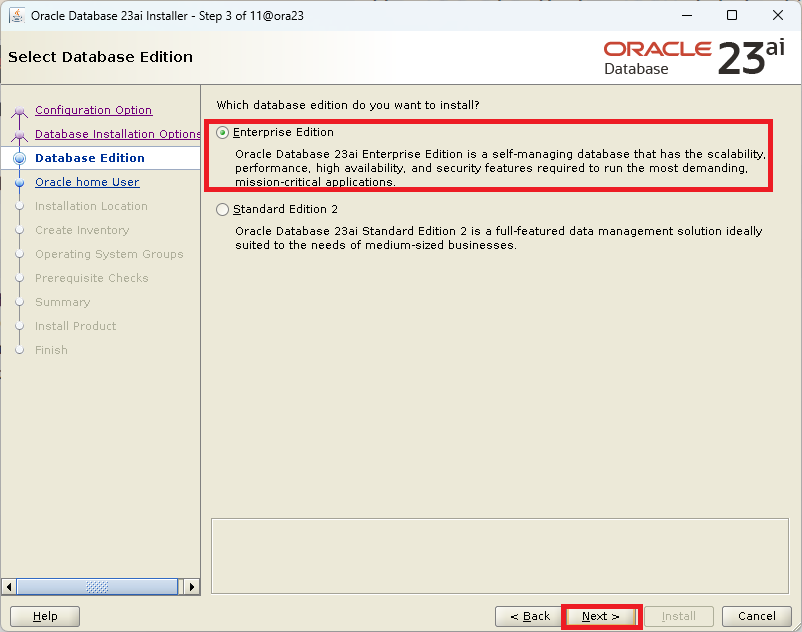Image resolution: width=802 pixels, height=632 pixels.
Task: Go back with the Back button
Action: (x=530, y=616)
